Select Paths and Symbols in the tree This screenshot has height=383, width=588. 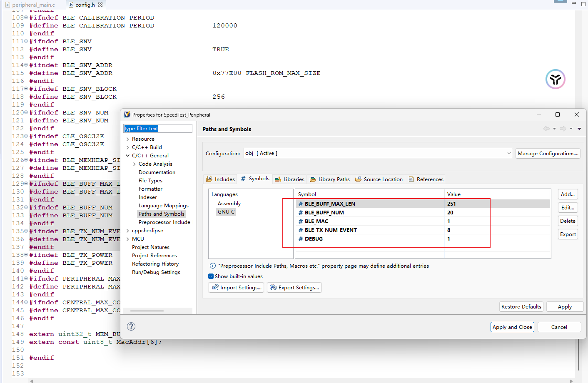162,214
